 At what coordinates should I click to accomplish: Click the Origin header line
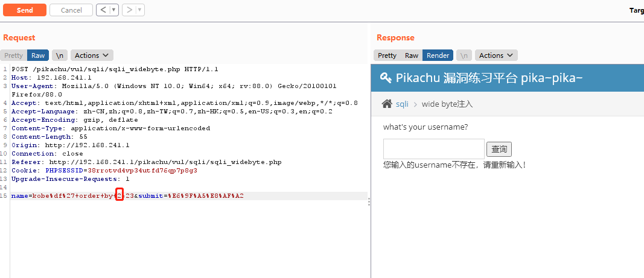pyautogui.click(x=70, y=145)
